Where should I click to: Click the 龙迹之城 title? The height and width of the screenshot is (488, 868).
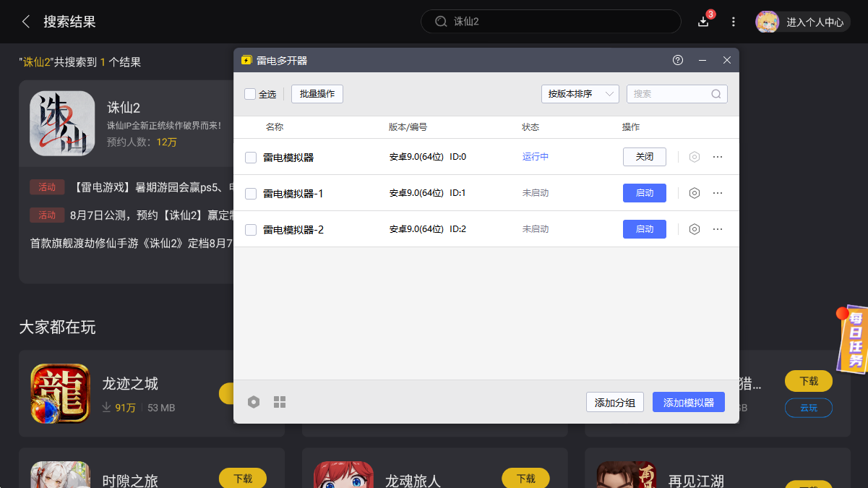click(x=130, y=384)
